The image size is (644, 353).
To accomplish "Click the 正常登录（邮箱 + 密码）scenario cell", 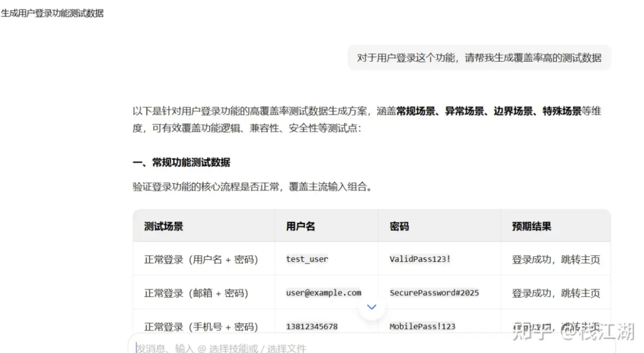I will tap(196, 293).
